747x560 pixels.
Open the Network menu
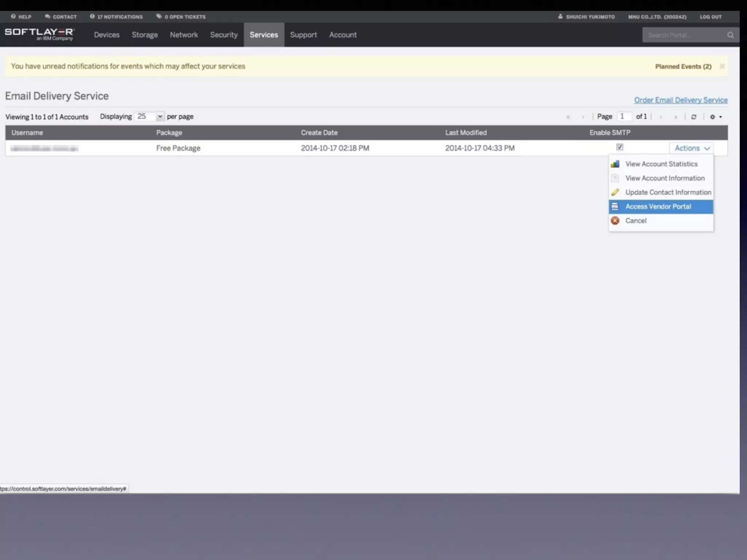pyautogui.click(x=184, y=35)
